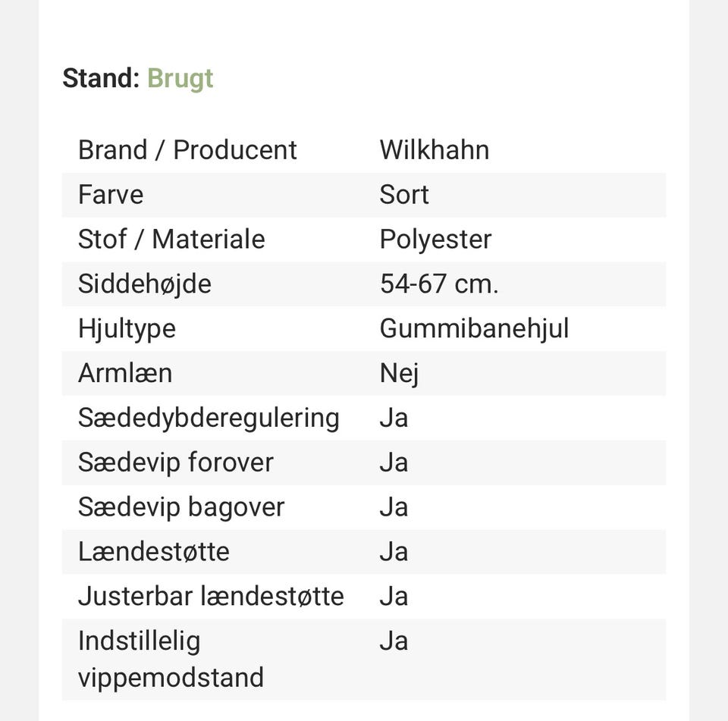The image size is (728, 721).
Task: Select the 'Justerbar lændestøtte' row label
Action: [211, 596]
